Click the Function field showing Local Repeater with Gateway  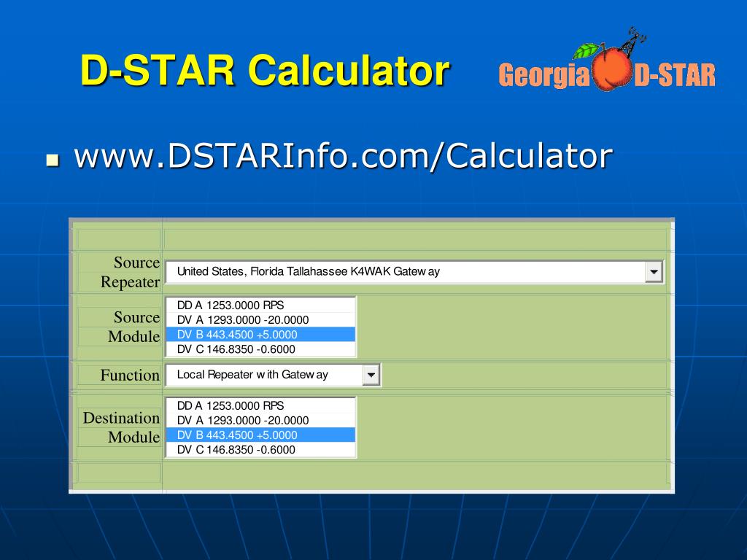(x=273, y=375)
